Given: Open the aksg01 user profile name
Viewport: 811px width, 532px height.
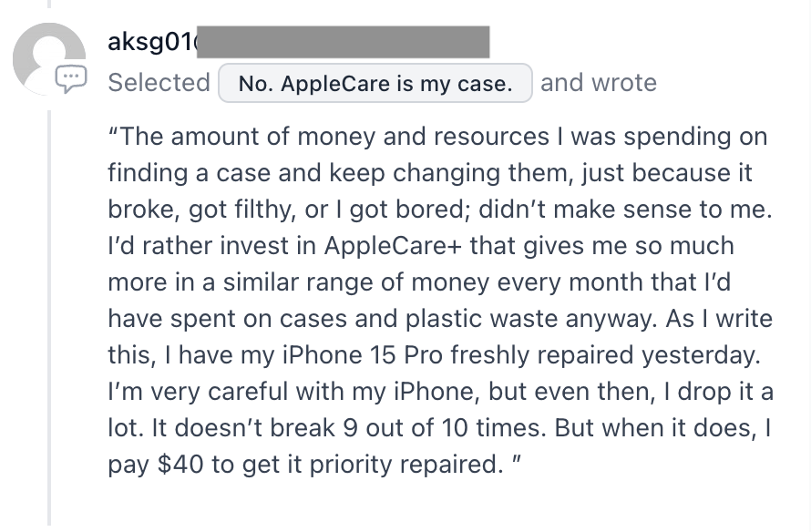Looking at the screenshot, I should tap(152, 42).
